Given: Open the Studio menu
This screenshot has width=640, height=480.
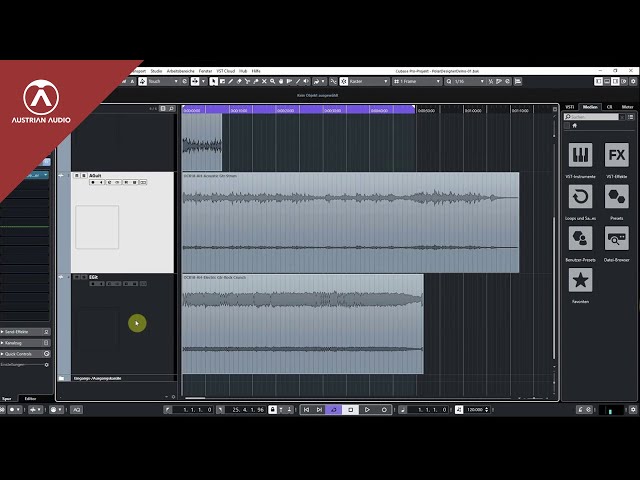Looking at the screenshot, I should coord(156,71).
